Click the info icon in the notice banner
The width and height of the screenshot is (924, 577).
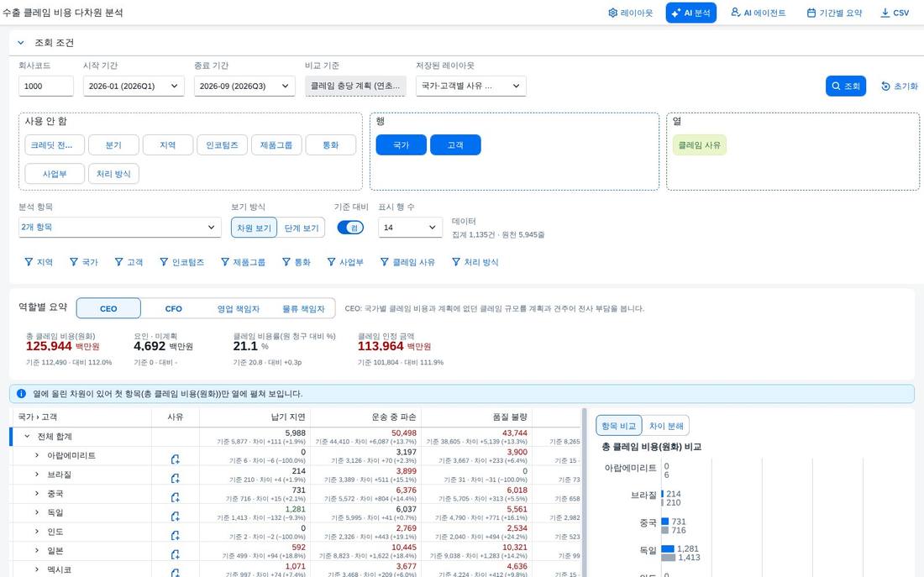pos(21,394)
